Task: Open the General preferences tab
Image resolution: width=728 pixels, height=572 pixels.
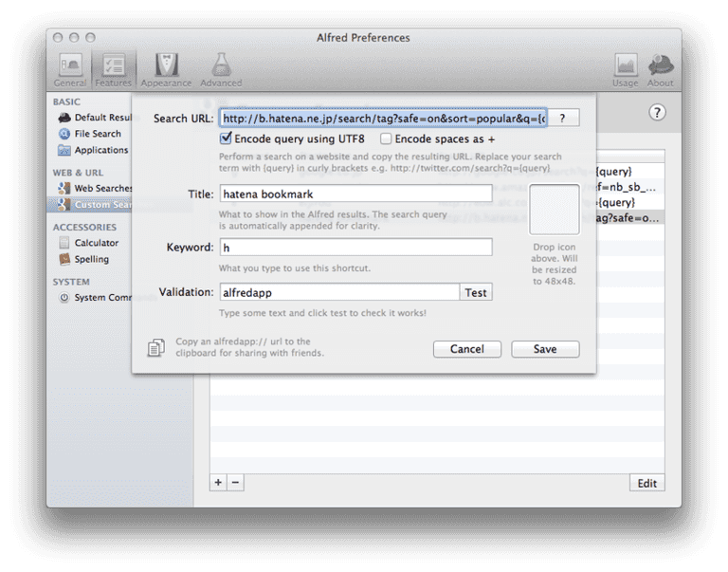Action: click(x=70, y=69)
